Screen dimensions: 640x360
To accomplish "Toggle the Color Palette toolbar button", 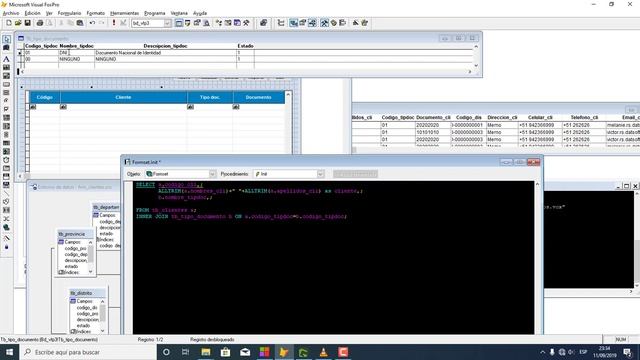I will click(x=333, y=23).
